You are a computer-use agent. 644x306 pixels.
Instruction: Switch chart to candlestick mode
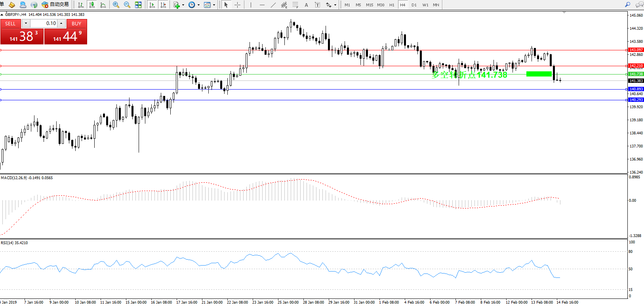coord(92,5)
